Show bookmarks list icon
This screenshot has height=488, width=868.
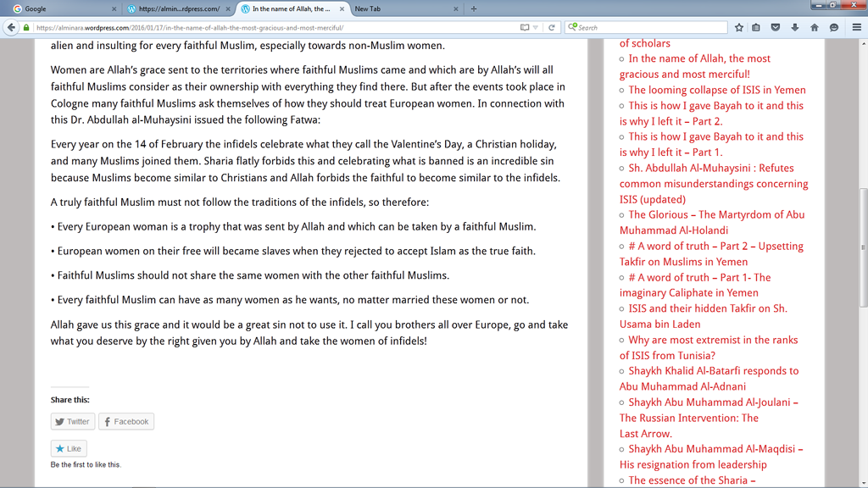pyautogui.click(x=756, y=27)
